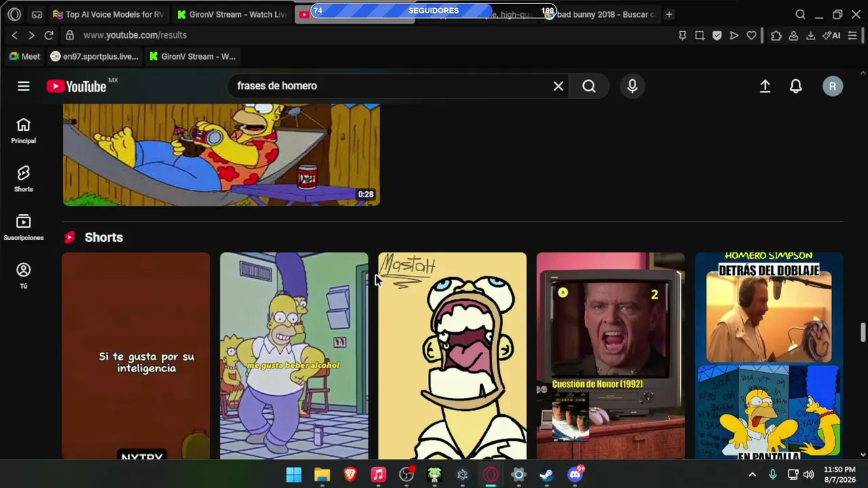View site security lock info
The width and height of the screenshot is (868, 488).
[69, 35]
